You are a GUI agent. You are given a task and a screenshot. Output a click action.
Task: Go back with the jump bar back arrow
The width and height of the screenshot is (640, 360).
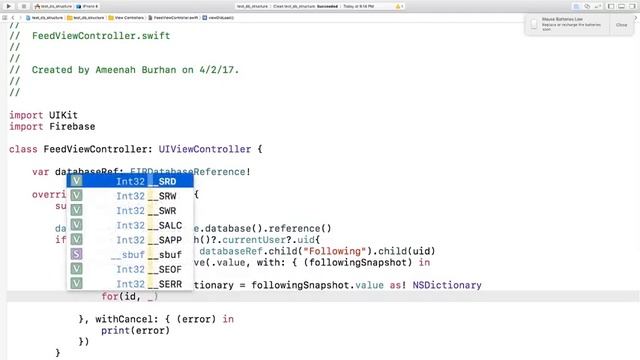(13, 18)
